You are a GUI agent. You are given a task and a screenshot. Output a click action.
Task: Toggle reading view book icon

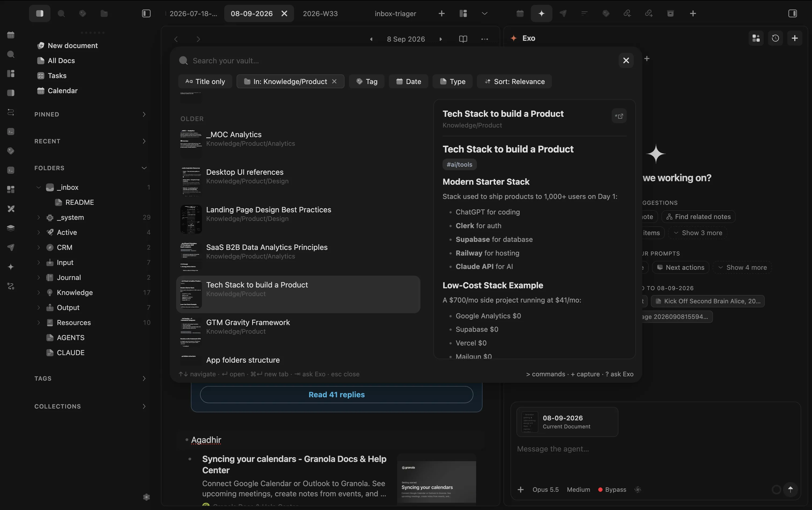pyautogui.click(x=463, y=39)
